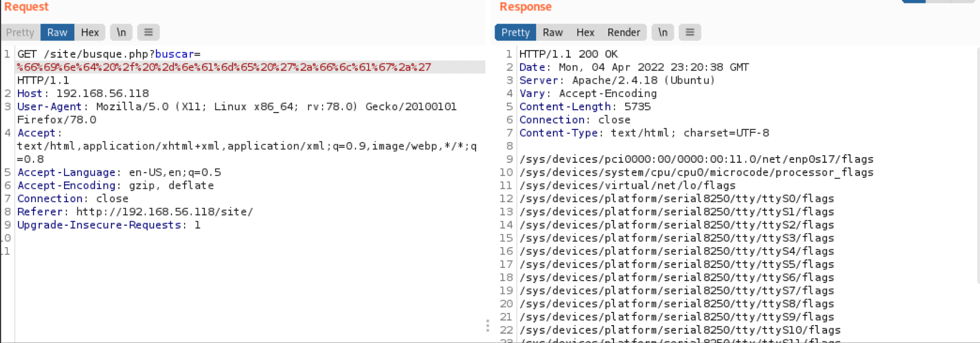The height and width of the screenshot is (343, 980).
Task: Click the microcode/processor_flags path line
Action: 697,173
